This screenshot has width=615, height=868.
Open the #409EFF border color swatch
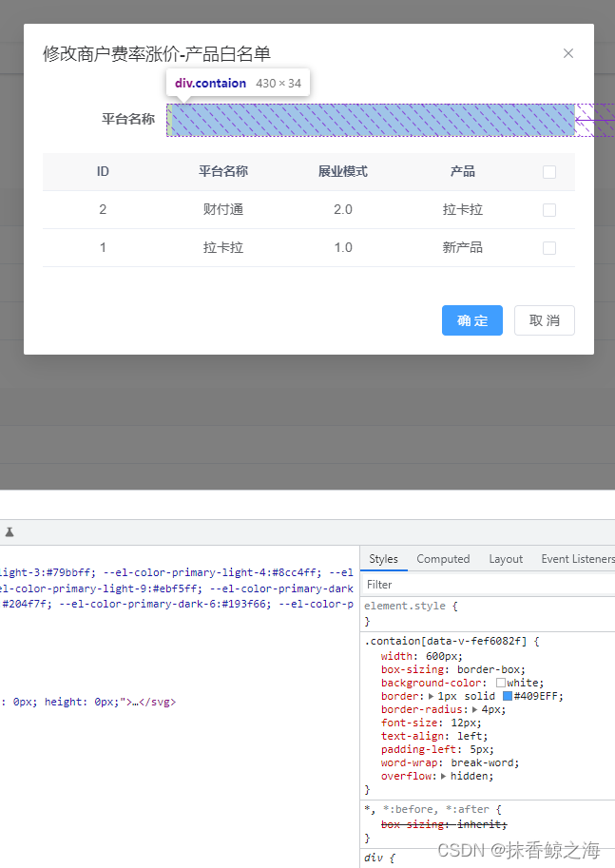(507, 696)
